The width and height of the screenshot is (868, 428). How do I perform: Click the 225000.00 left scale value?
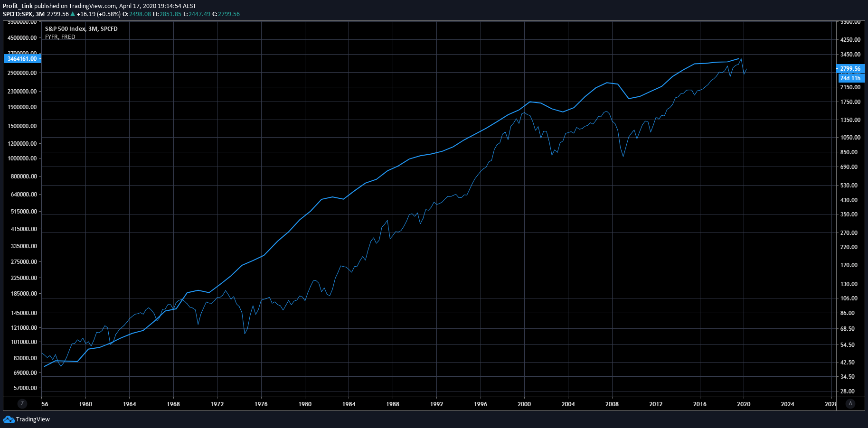[24, 278]
